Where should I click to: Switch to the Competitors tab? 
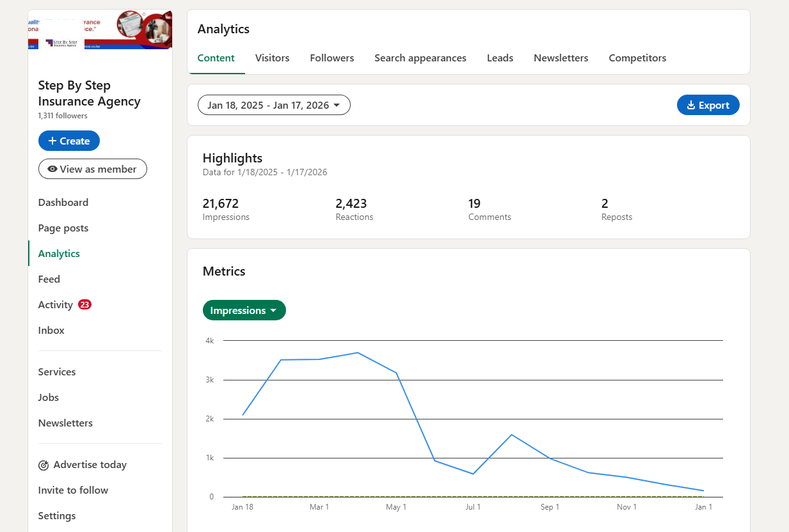click(637, 58)
